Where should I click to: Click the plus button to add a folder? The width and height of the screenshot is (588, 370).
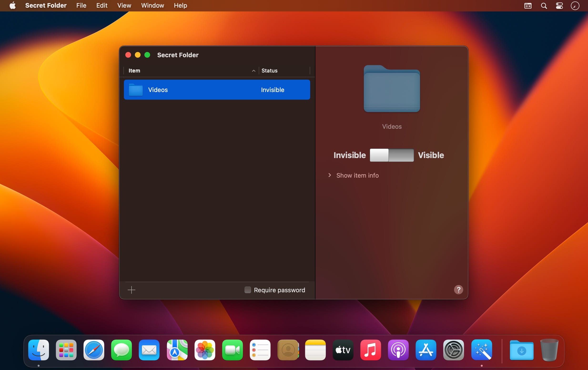pyautogui.click(x=131, y=290)
